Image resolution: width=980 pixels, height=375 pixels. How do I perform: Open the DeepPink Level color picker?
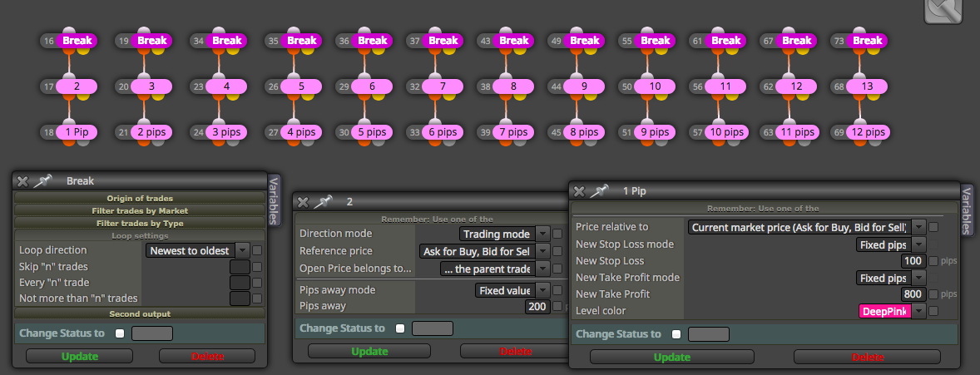(893, 311)
